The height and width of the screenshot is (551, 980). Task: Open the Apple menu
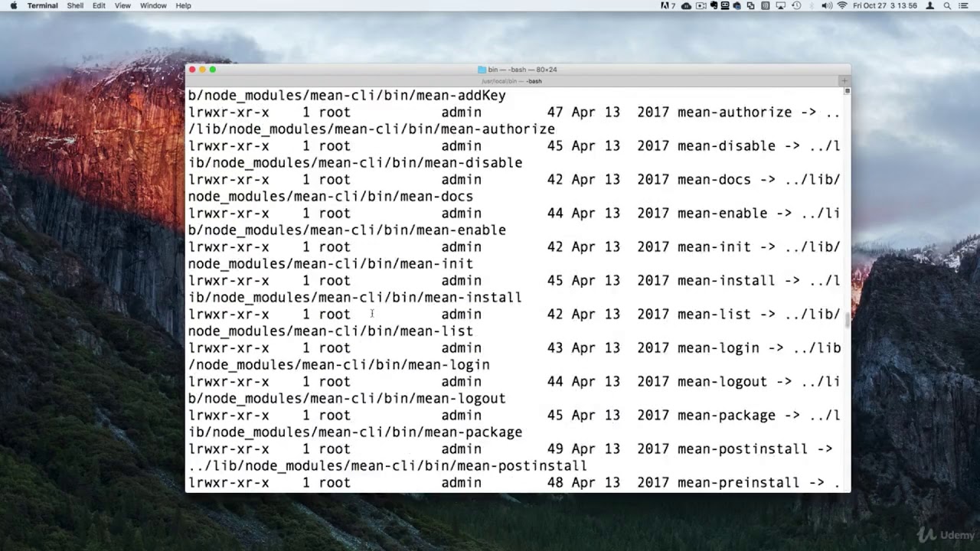pos(13,5)
